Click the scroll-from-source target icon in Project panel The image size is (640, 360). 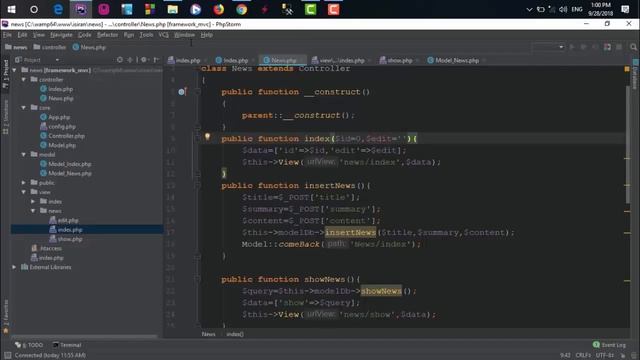click(x=120, y=60)
